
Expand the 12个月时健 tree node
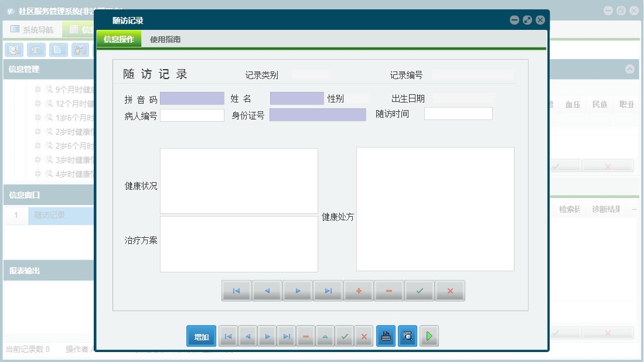pos(38,104)
